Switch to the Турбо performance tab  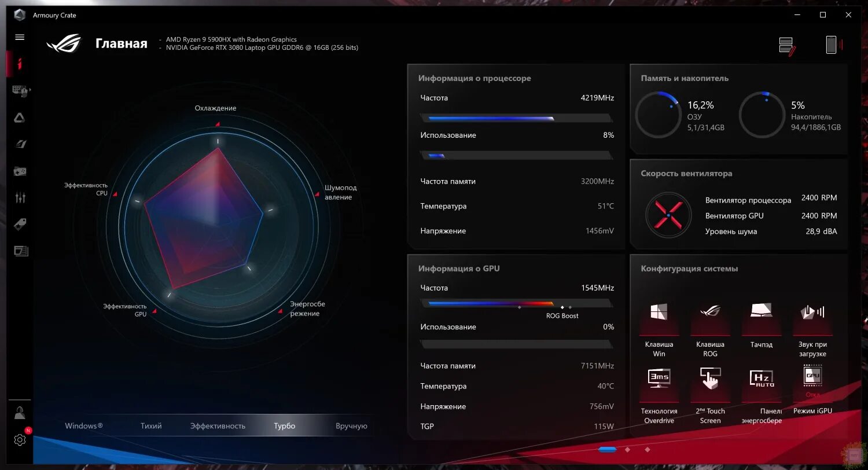[284, 425]
